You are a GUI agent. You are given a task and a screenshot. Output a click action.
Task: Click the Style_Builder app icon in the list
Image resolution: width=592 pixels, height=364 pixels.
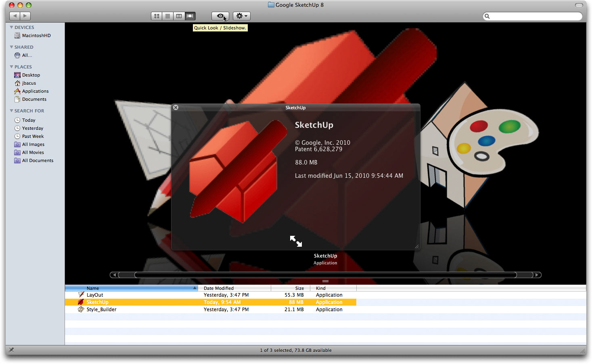(81, 310)
